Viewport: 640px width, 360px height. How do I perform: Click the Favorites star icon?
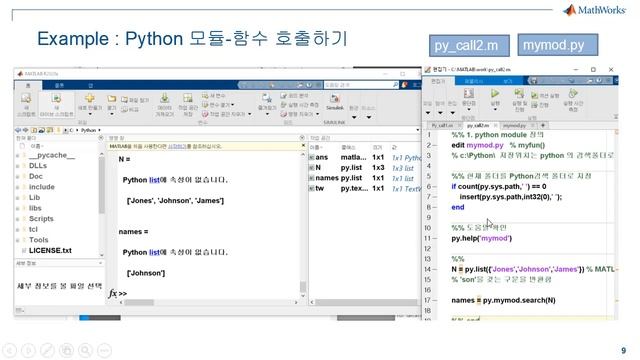[267, 98]
